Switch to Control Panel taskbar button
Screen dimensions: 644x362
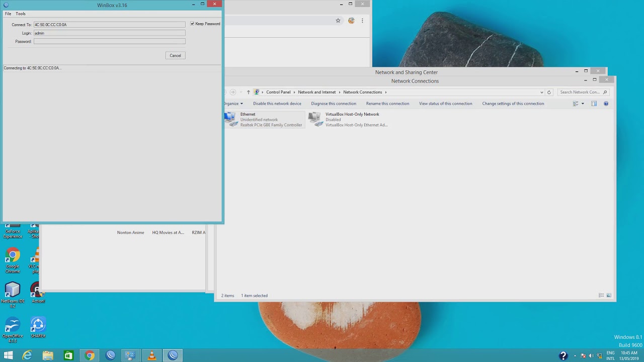click(131, 355)
